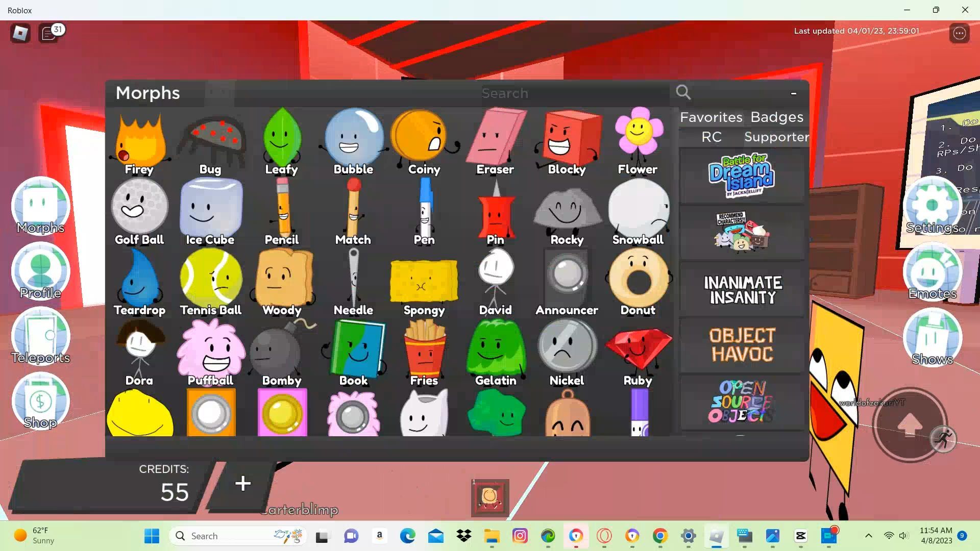The image size is (980, 551).
Task: Open the Settings gear menu
Action: click(x=932, y=206)
